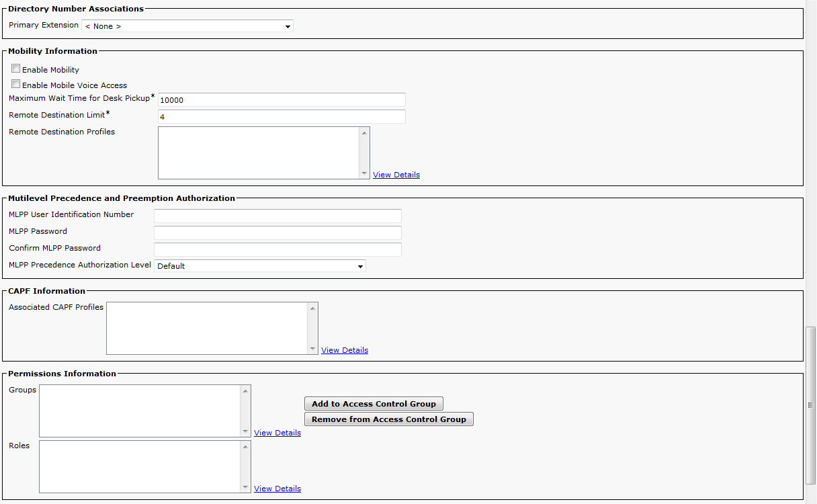The image size is (817, 504).
Task: Click the Confirm MLPP Password field
Action: (x=277, y=249)
